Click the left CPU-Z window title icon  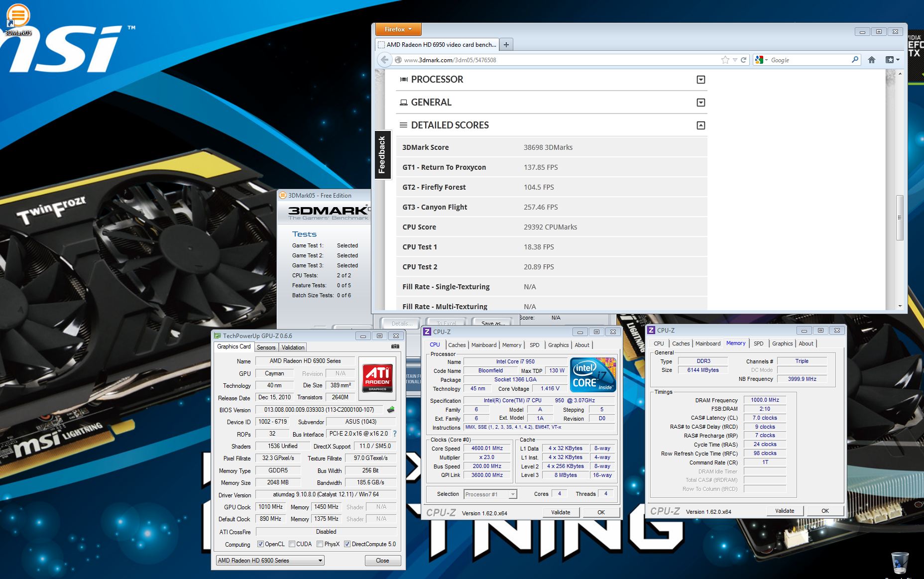[x=427, y=332]
